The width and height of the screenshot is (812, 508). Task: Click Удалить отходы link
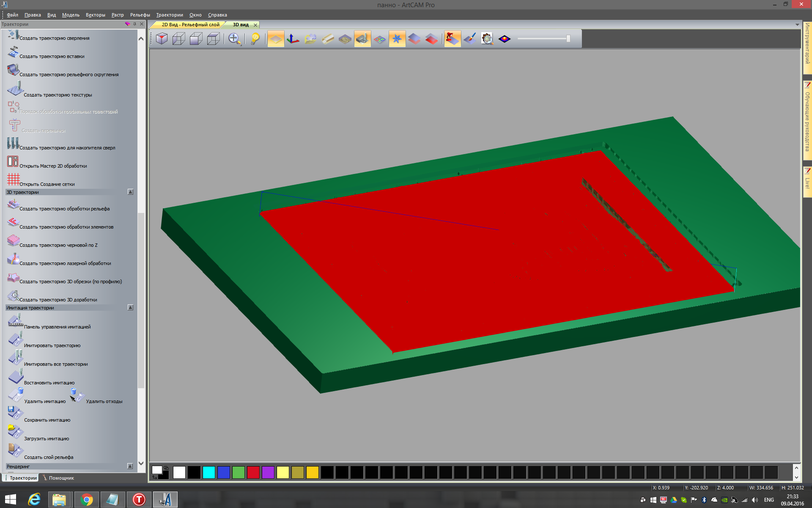click(x=104, y=401)
